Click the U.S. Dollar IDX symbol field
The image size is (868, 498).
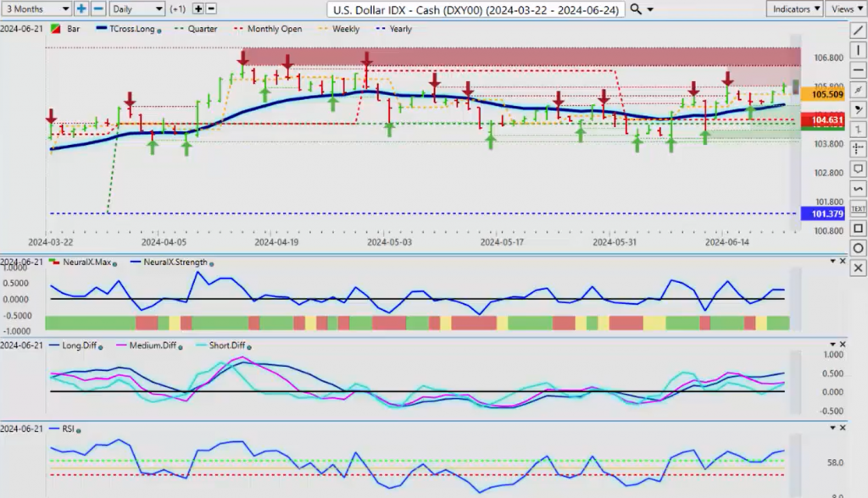point(476,9)
